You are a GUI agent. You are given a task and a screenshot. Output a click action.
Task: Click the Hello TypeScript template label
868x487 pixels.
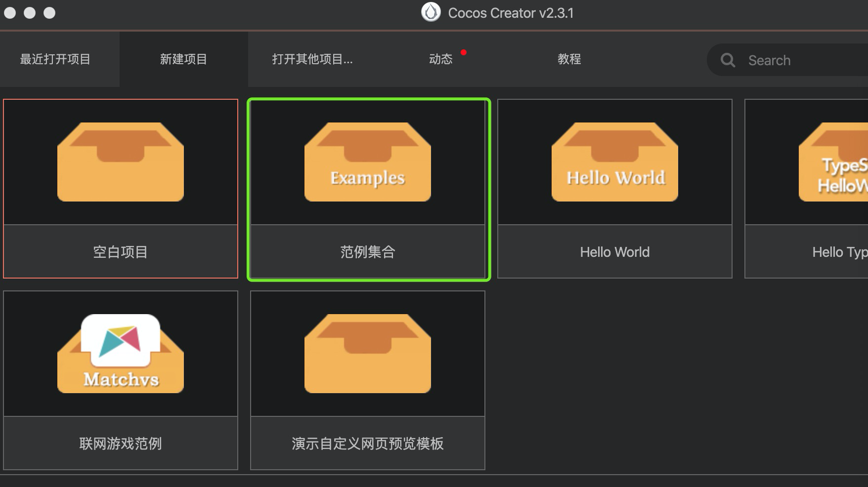[840, 252]
